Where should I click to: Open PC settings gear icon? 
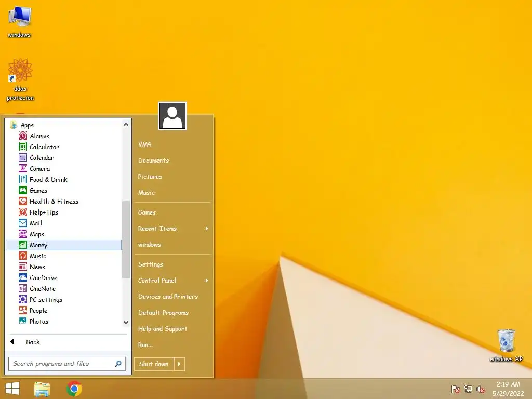(x=23, y=300)
